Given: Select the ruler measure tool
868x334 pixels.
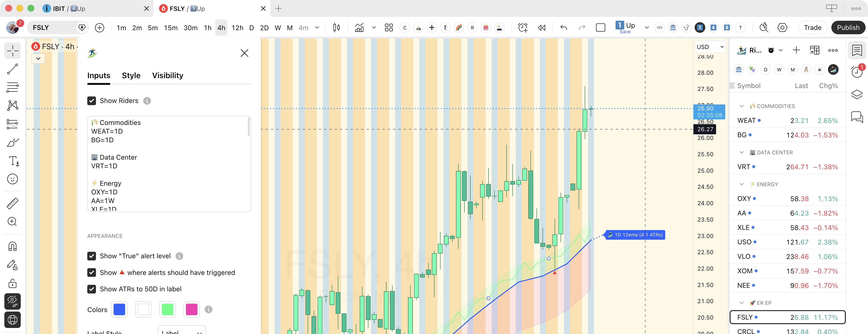Looking at the screenshot, I should (x=13, y=203).
